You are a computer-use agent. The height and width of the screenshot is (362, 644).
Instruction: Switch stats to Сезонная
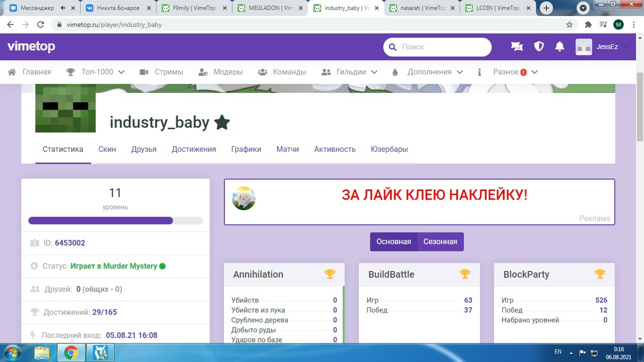[440, 242]
